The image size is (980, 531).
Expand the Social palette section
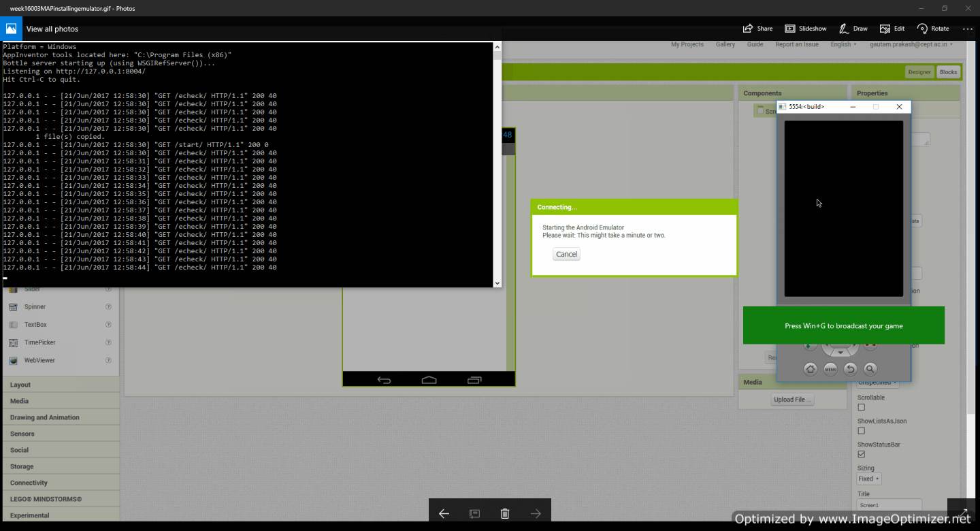(61, 450)
